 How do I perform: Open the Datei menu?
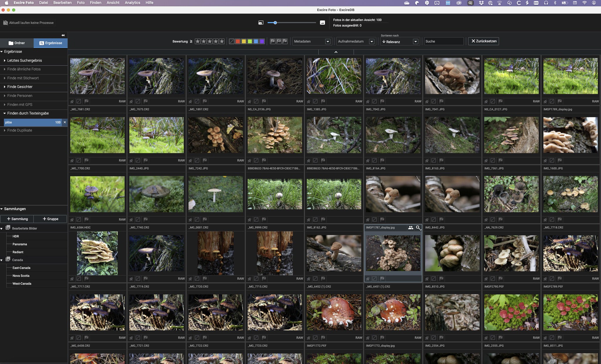43,3
